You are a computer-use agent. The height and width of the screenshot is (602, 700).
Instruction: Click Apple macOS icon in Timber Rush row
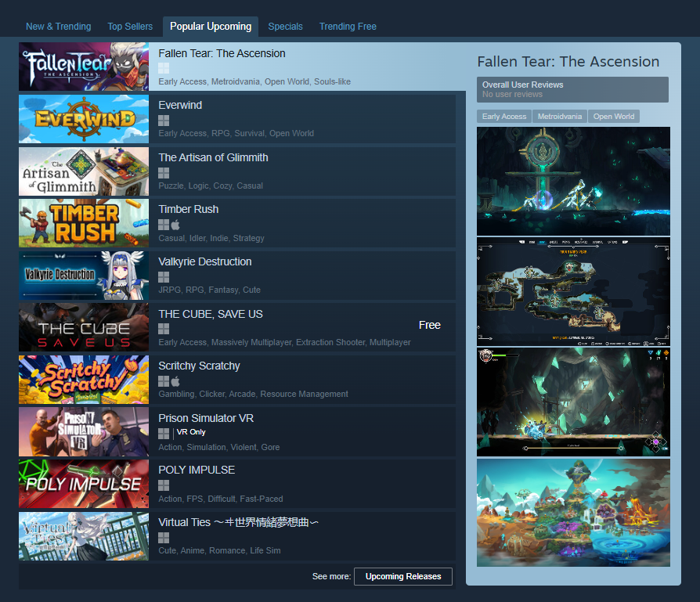pos(175,225)
